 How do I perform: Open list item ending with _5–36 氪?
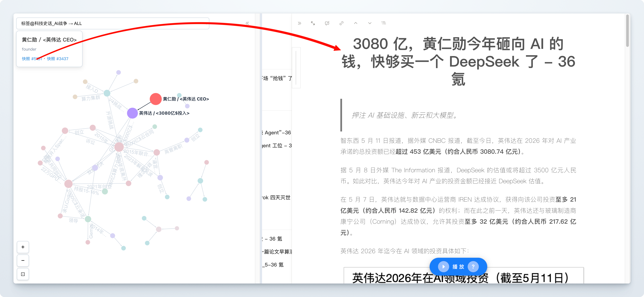(x=273, y=265)
